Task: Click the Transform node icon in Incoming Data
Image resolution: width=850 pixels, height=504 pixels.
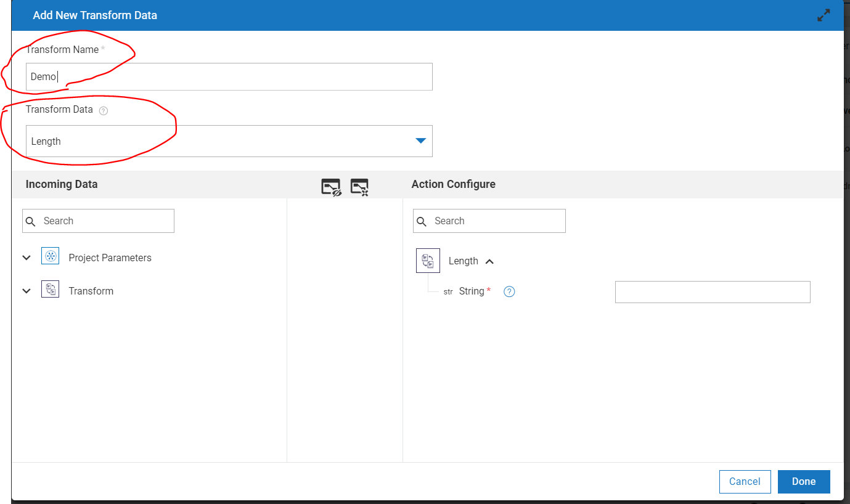Action: coord(50,290)
